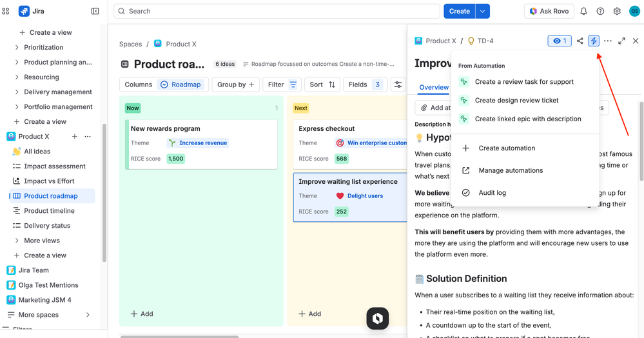Open Marketing JSM 4 space

pos(44,300)
